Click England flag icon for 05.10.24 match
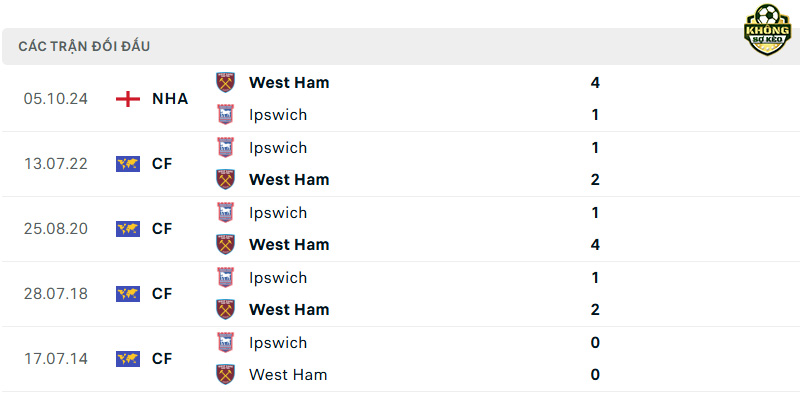The image size is (800, 400). 128,99
